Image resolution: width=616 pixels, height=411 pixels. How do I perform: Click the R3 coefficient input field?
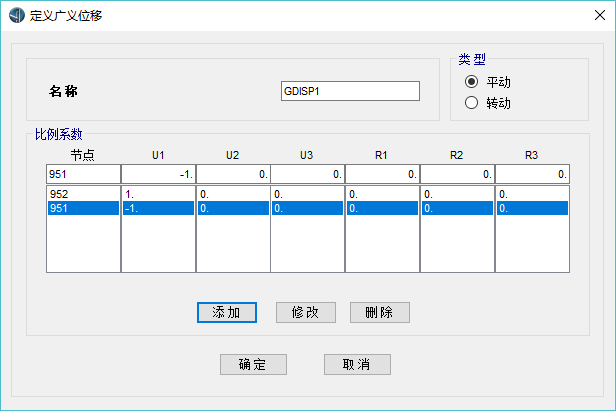click(x=533, y=174)
